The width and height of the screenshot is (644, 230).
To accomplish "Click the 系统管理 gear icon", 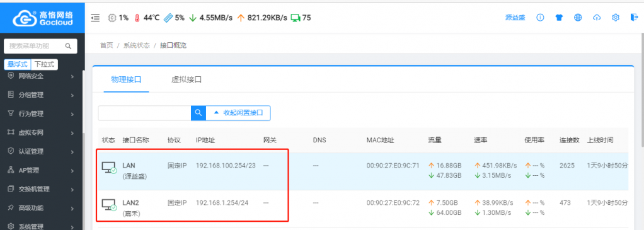I will [11, 226].
